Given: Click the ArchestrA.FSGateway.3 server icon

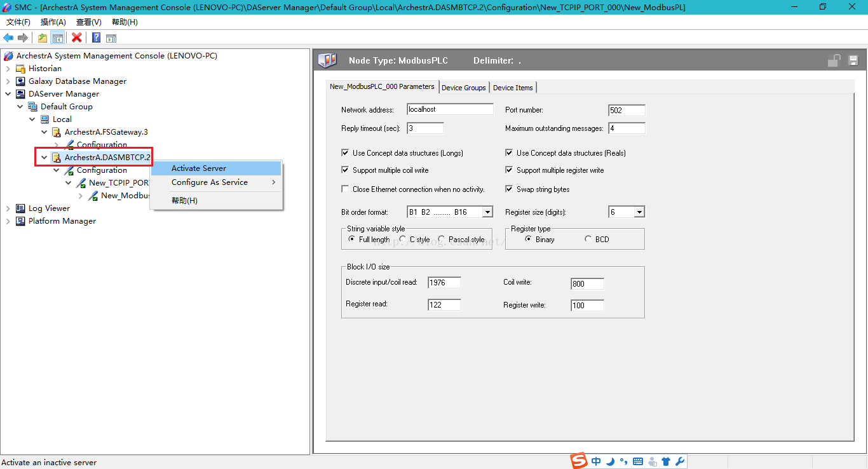Looking at the screenshot, I should click(x=57, y=132).
